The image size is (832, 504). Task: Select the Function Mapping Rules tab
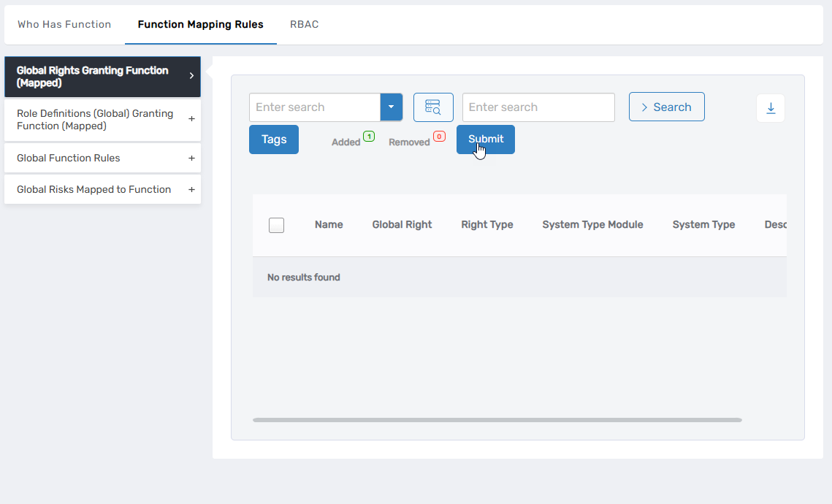200,24
